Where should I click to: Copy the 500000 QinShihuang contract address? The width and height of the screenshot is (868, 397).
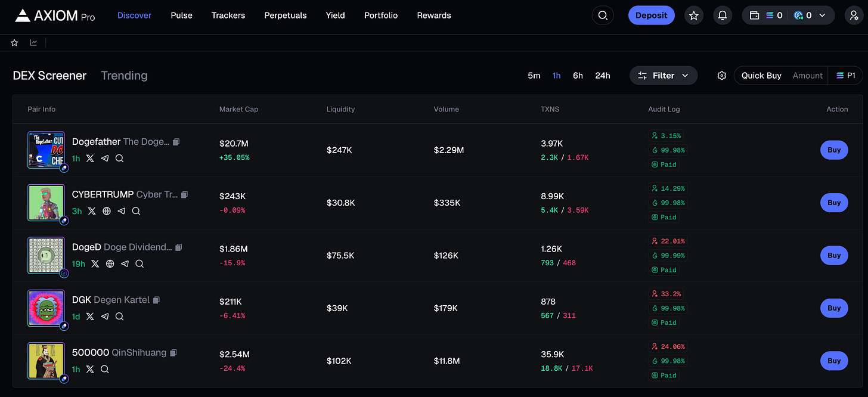[x=173, y=352]
